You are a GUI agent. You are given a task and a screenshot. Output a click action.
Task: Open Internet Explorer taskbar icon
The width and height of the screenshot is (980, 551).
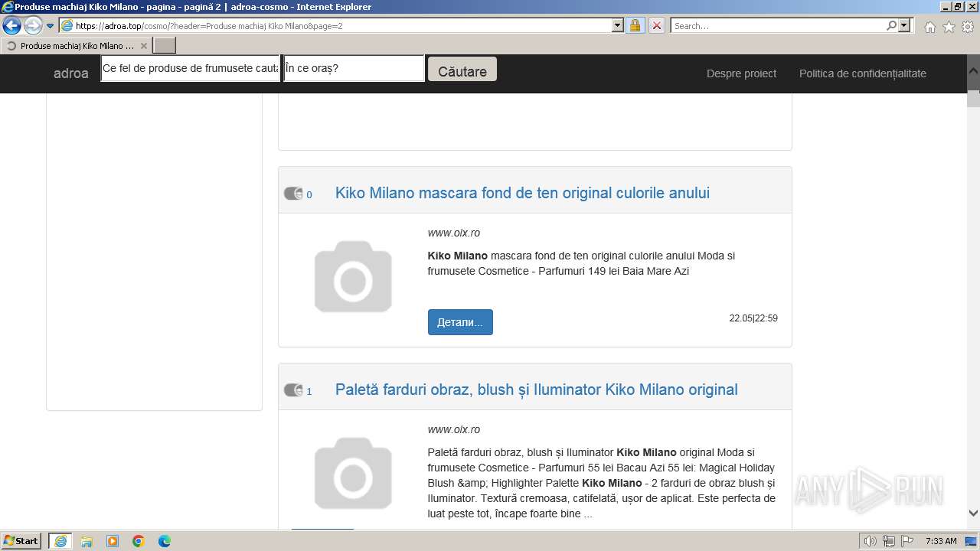[60, 541]
